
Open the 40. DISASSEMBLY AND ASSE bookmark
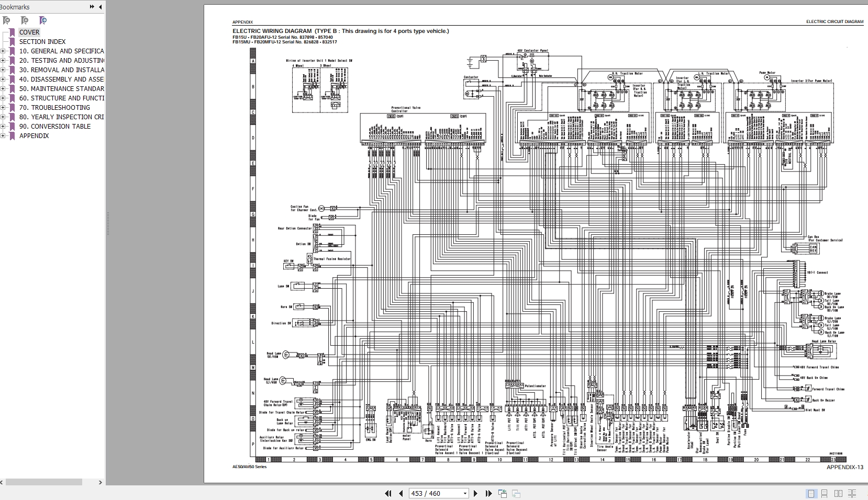tap(61, 79)
